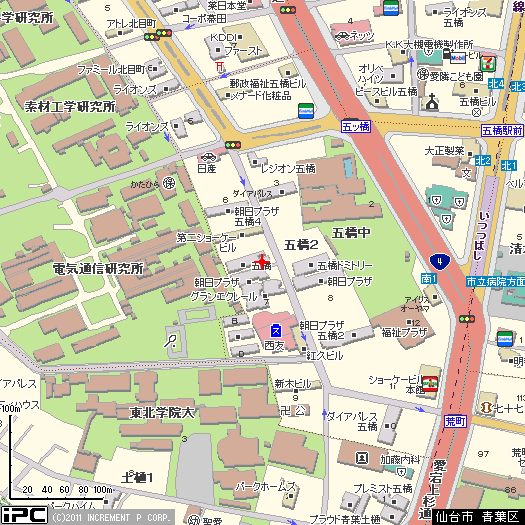Click the 市立病院方面 direction sign
Image resolution: width=525 pixels, height=525 pixels.
point(495,281)
